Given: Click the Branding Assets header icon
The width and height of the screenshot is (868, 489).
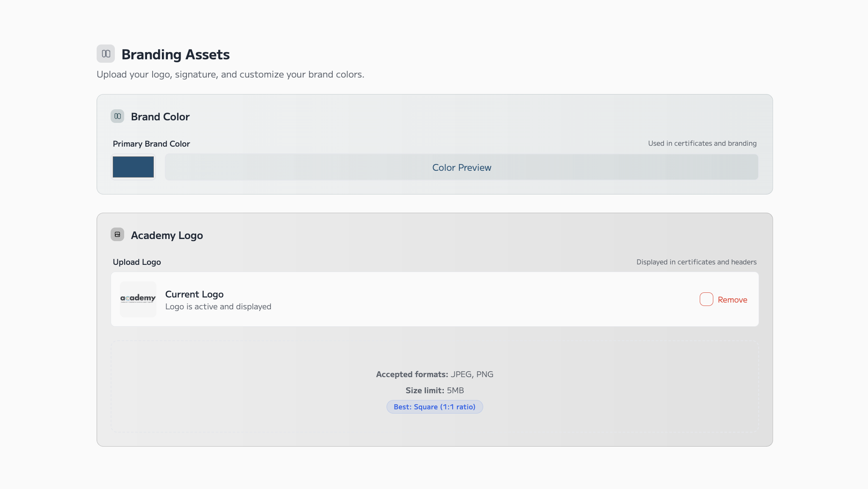Looking at the screenshot, I should click(x=106, y=54).
